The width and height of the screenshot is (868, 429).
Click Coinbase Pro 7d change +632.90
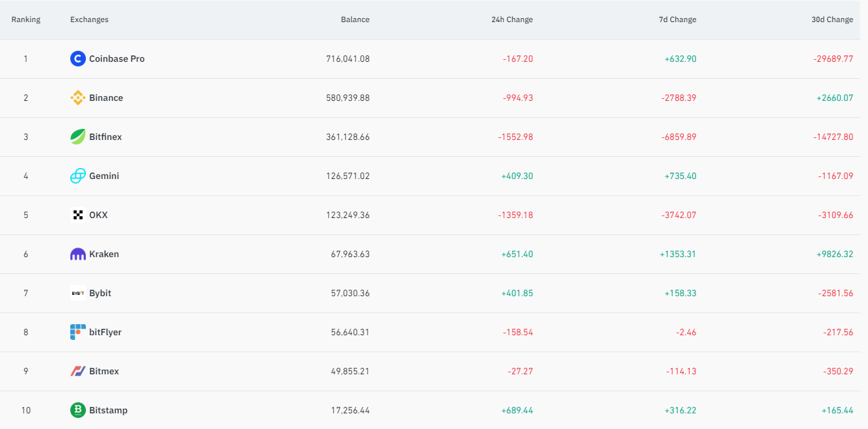[681, 59]
